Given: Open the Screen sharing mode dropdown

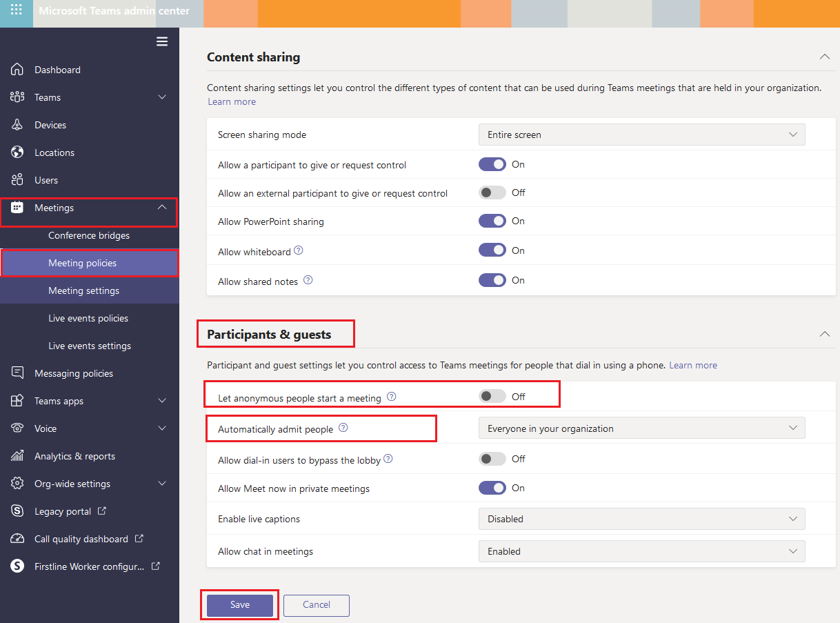Looking at the screenshot, I should 641,135.
